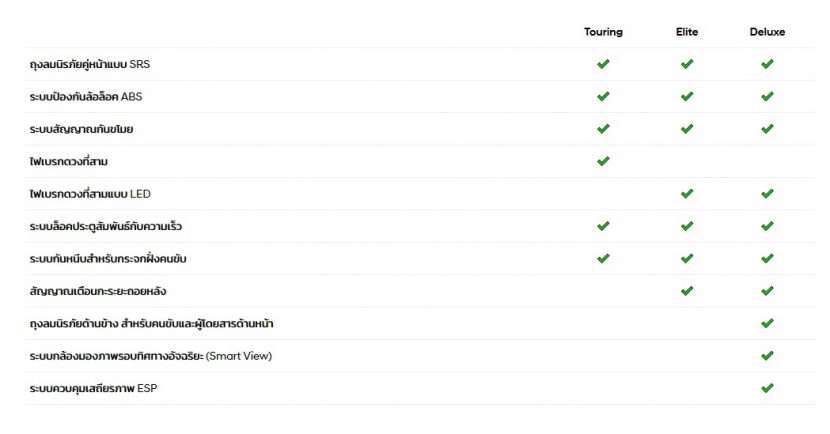Click the Elite column header

point(687,32)
